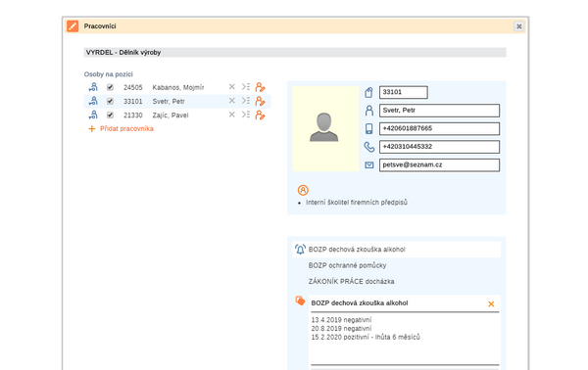Screen dimensions: 588x370
Task: Toggle the checkbox for Zajíc, Pavel
Action: [x=110, y=115]
